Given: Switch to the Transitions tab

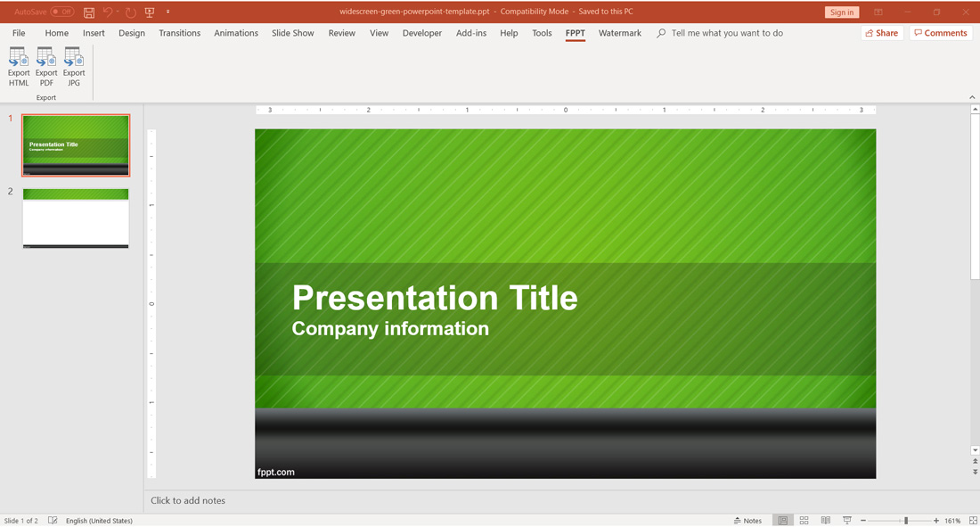Looking at the screenshot, I should coord(179,33).
